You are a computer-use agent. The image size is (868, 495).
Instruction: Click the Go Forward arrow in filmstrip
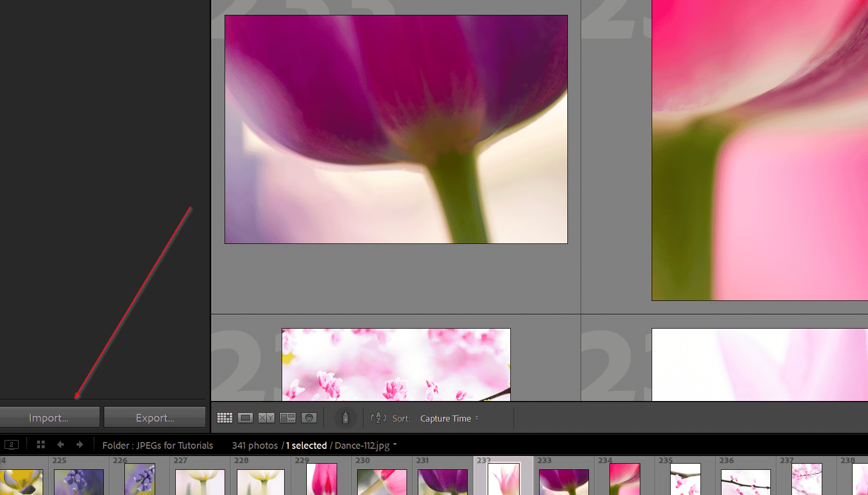(80, 445)
